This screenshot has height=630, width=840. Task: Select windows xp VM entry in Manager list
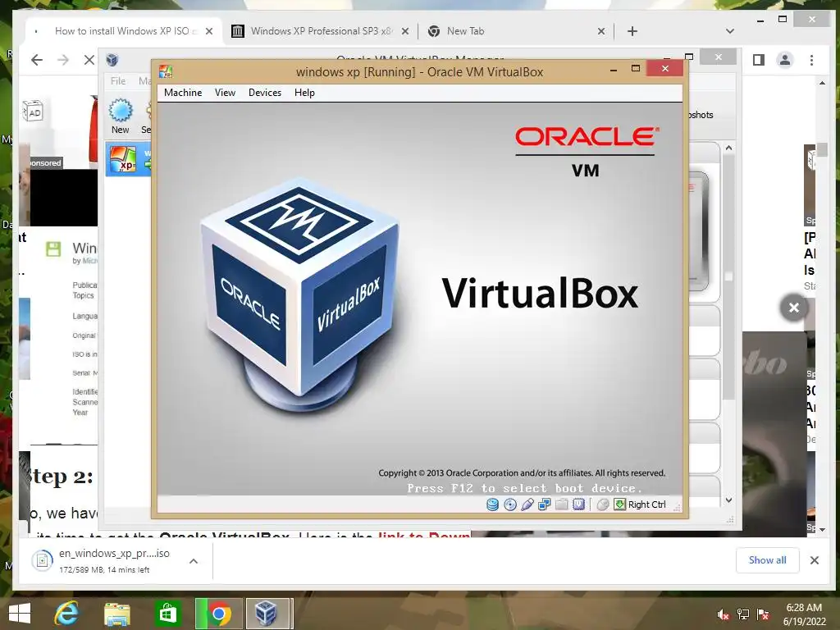[129, 159]
